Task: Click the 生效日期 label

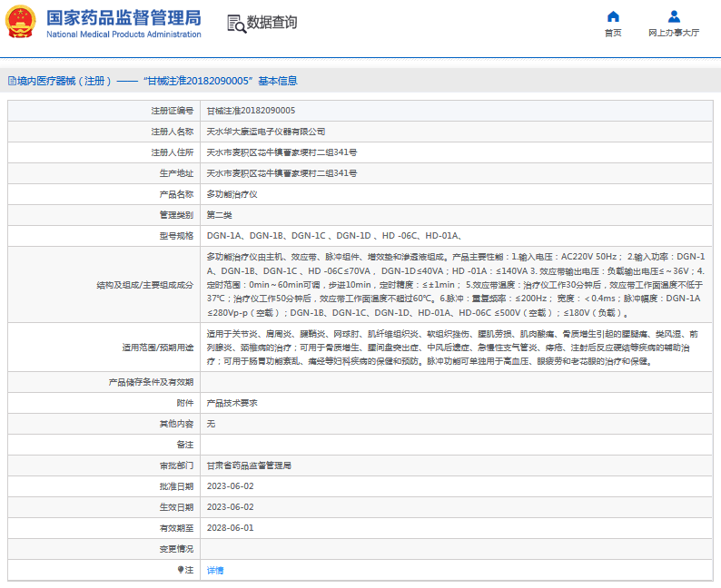Action: pyautogui.click(x=176, y=507)
